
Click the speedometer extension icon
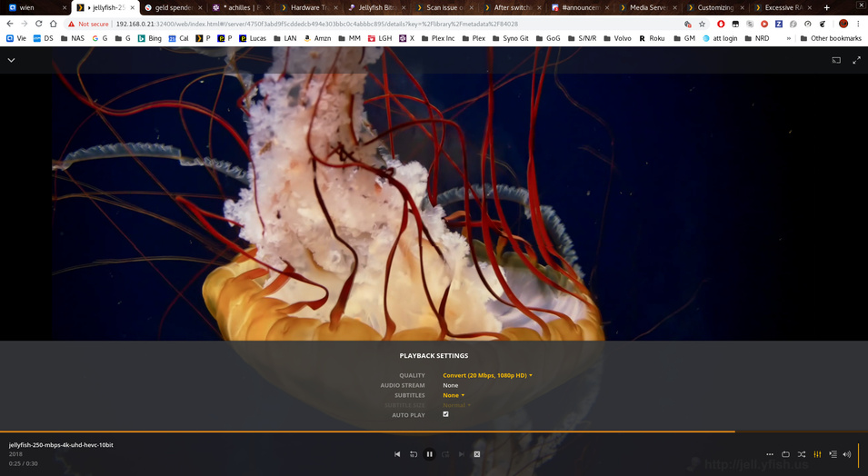tap(808, 24)
